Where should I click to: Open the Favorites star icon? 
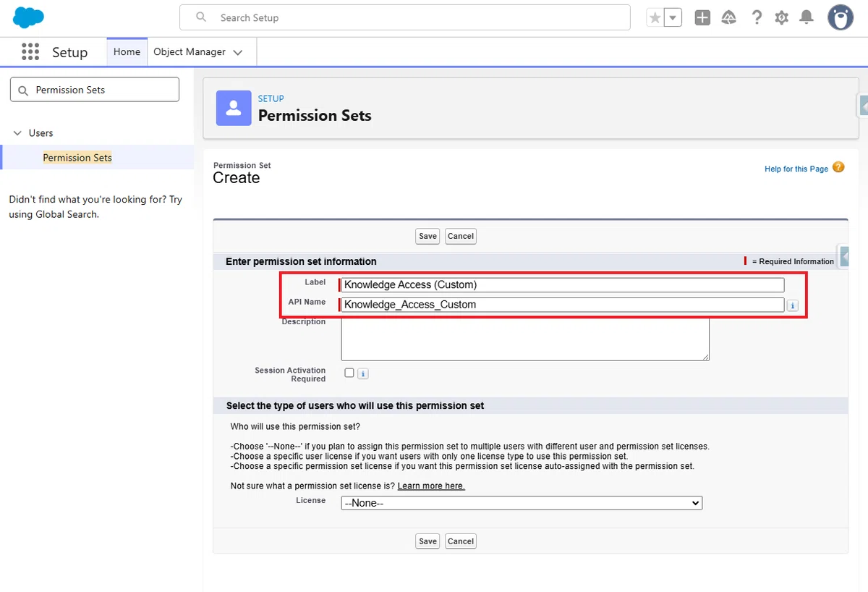tap(655, 18)
